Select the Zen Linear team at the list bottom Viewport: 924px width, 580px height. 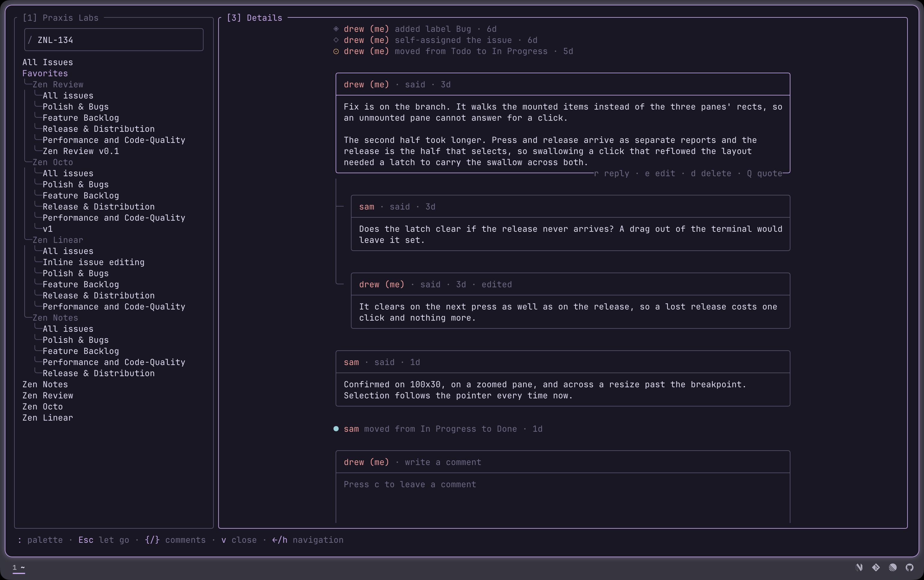[47, 418]
